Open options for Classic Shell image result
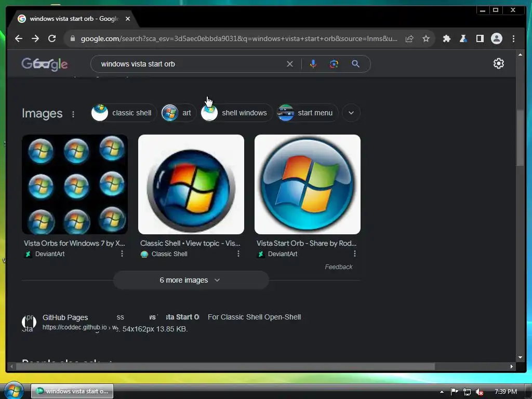 click(238, 254)
